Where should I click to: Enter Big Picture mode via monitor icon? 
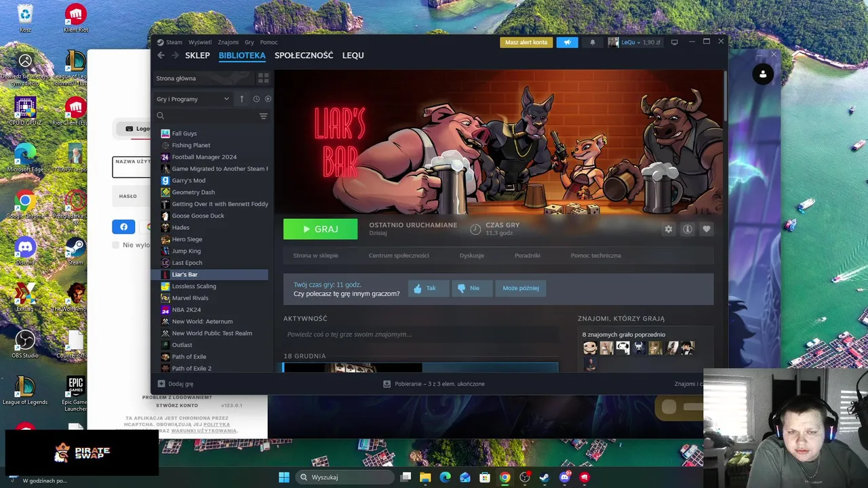(674, 42)
